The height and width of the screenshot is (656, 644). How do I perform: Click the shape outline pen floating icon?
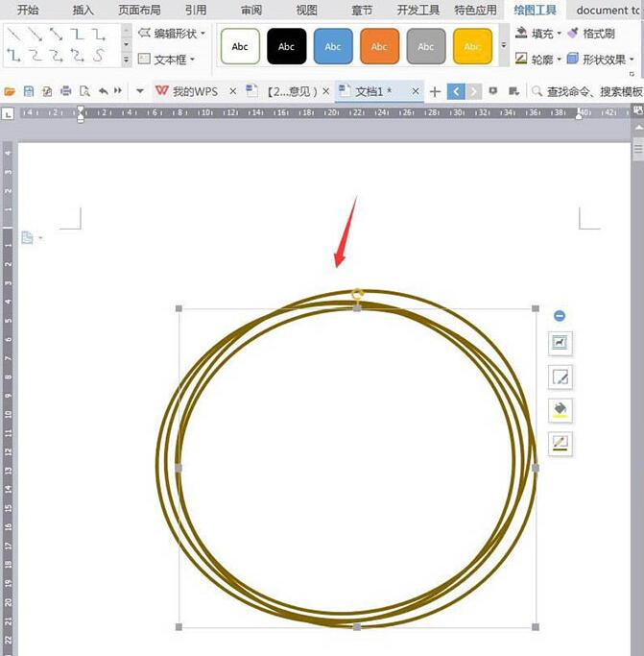[560, 444]
